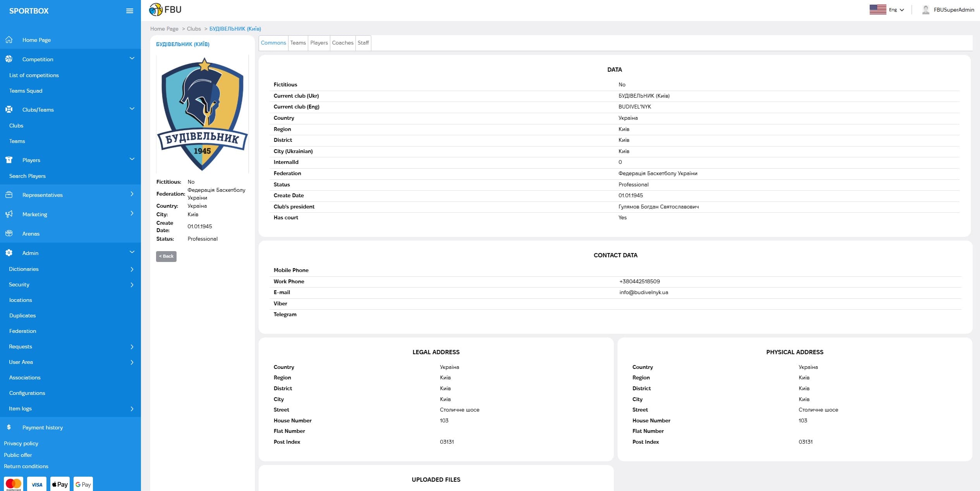This screenshot has width=980, height=491.
Task: Expand the Security submenu arrow
Action: 132,285
